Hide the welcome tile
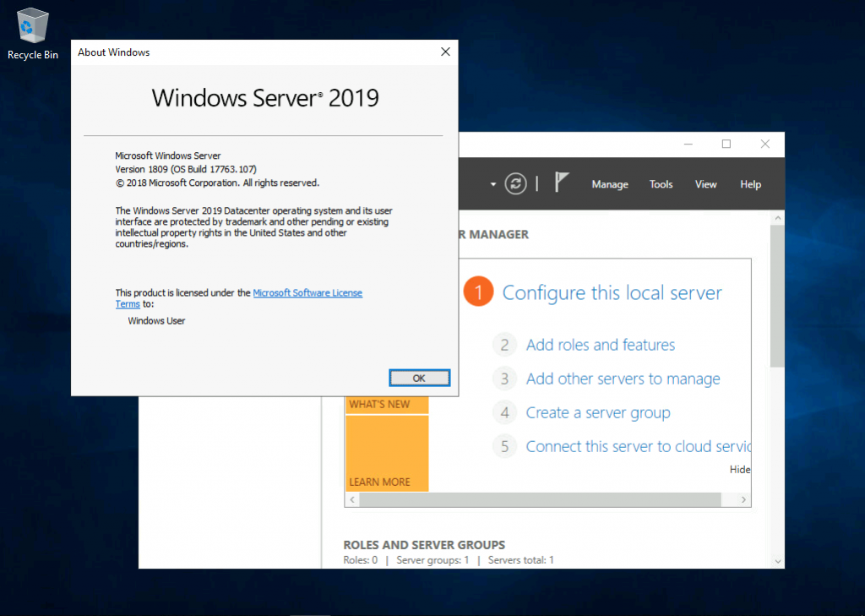Screen dimensions: 865x616 click(x=739, y=469)
